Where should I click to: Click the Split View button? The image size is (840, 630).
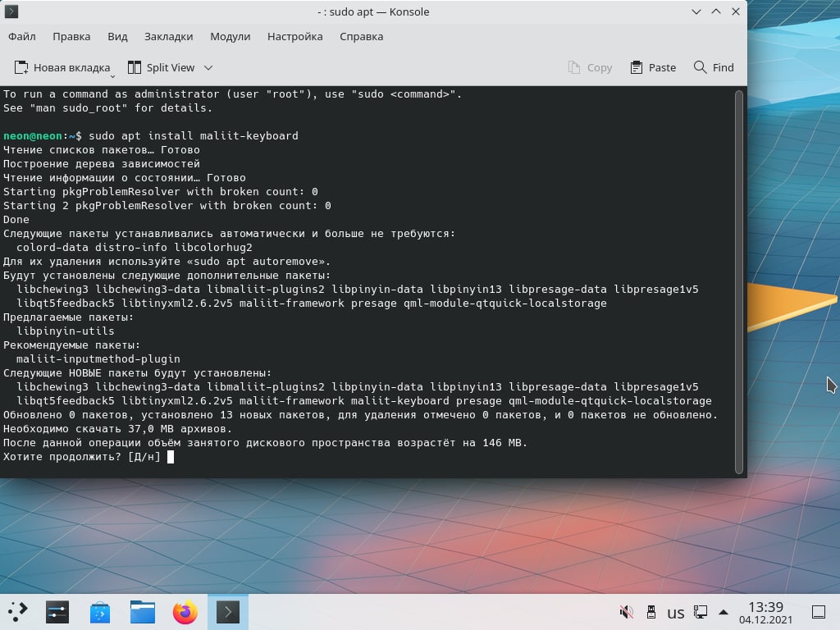point(162,67)
